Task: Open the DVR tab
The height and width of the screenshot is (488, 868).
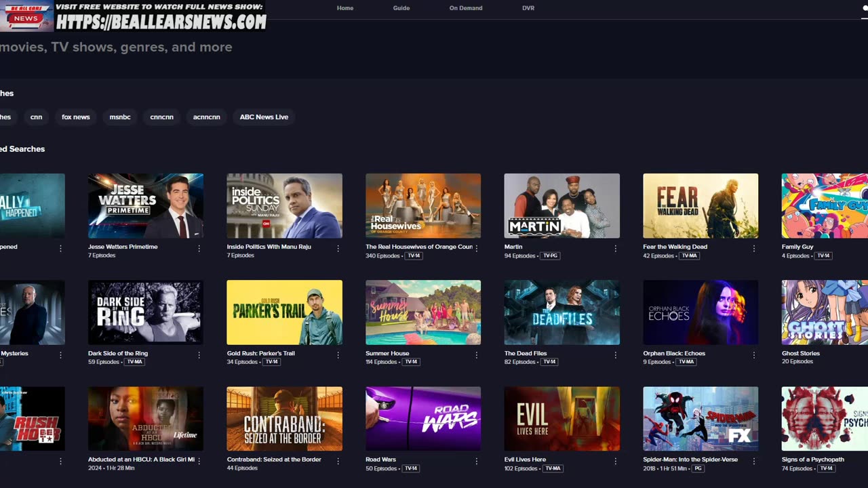Action: coord(528,8)
